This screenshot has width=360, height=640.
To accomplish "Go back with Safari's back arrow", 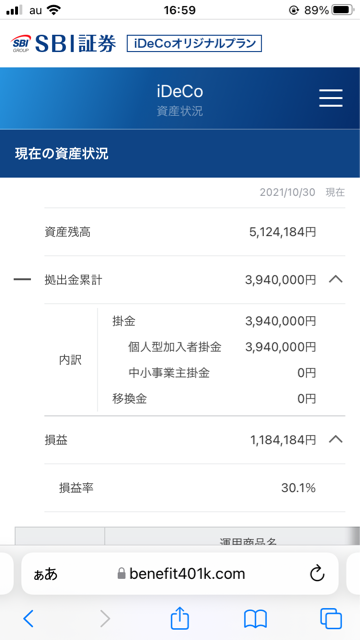I will pos(29,618).
